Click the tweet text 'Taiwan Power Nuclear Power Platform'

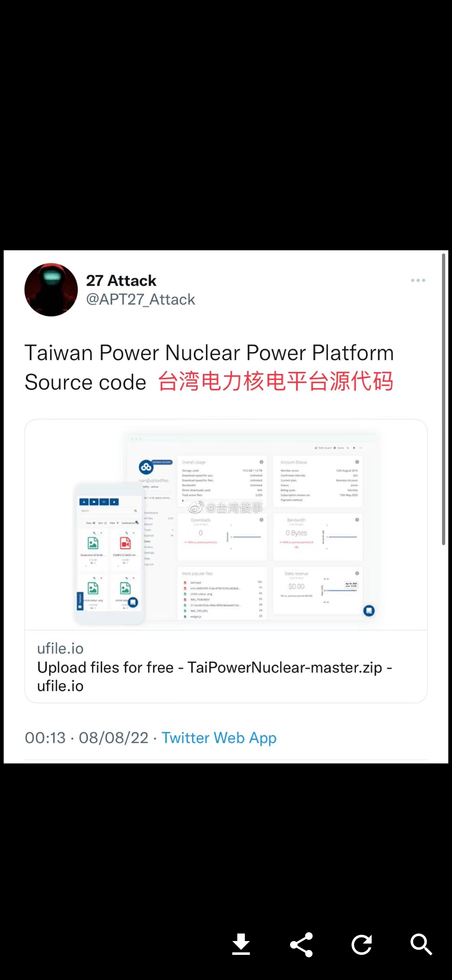(x=209, y=353)
